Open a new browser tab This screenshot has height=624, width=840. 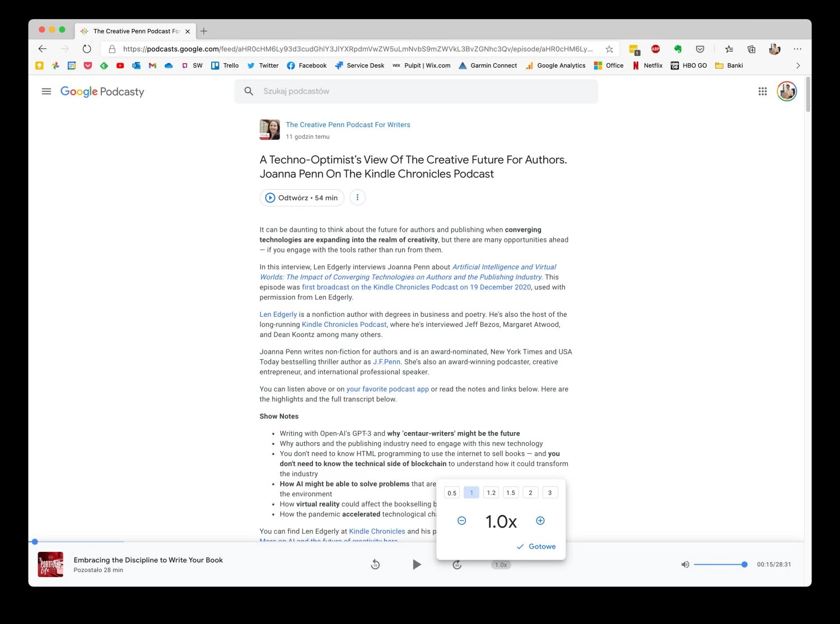pos(204,31)
